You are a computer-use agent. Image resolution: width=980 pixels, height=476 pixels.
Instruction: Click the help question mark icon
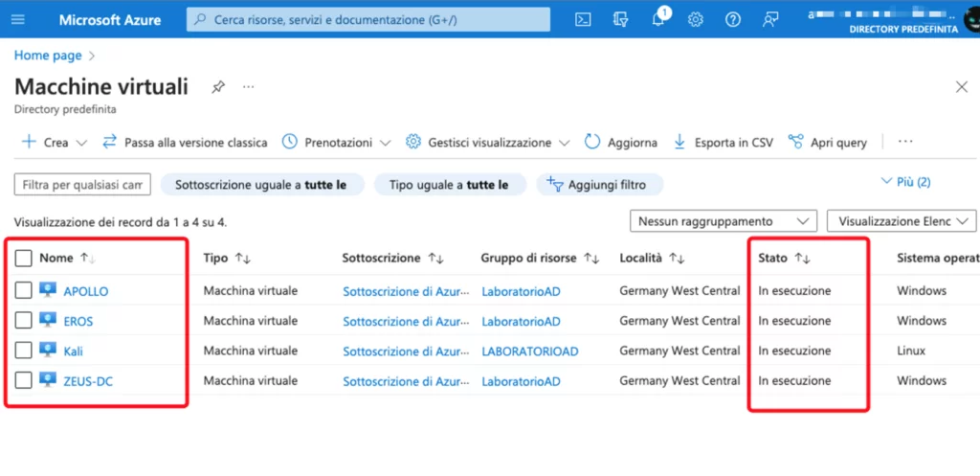coord(733,19)
